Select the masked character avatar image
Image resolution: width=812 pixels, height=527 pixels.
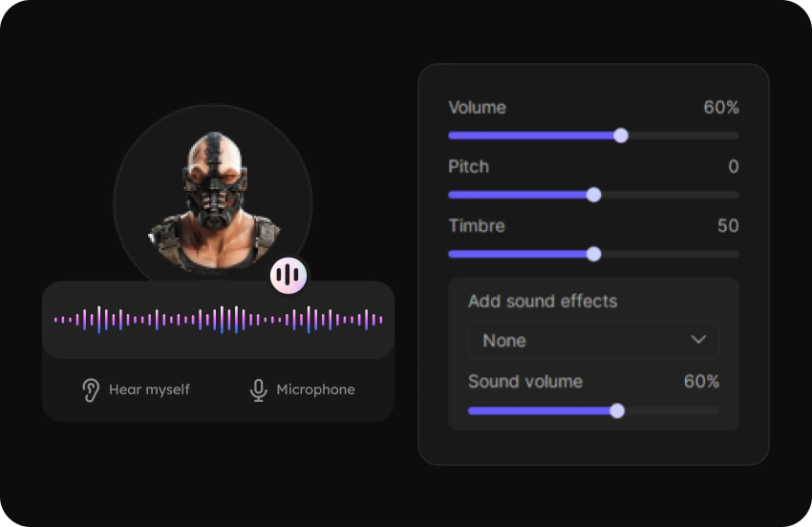213,200
